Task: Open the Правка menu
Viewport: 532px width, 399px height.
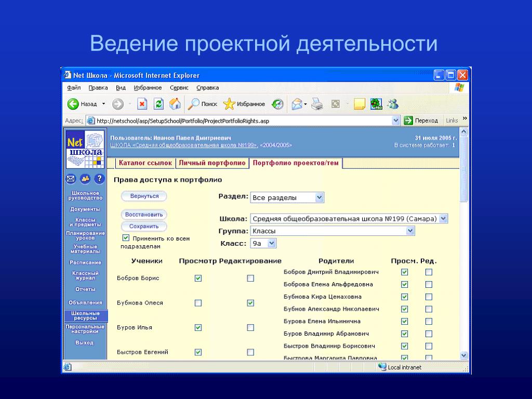Action: tap(98, 87)
